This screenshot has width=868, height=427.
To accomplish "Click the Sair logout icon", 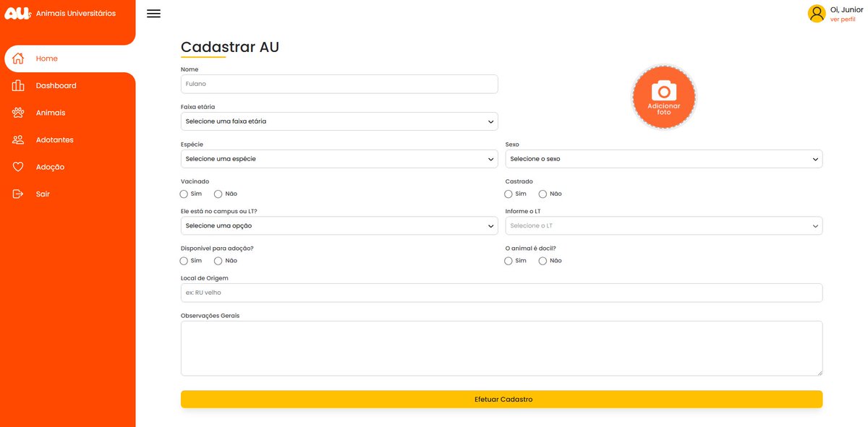I will 18,194.
